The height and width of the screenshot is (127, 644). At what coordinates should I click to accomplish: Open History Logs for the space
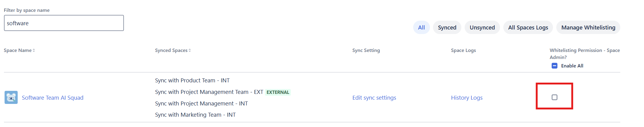pos(467,98)
